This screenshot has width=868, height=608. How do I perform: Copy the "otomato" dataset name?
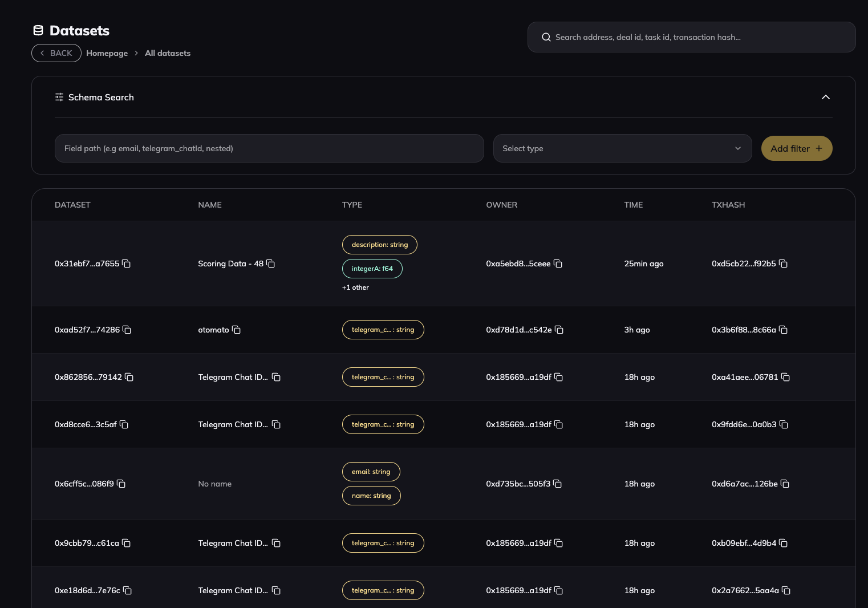coord(236,330)
